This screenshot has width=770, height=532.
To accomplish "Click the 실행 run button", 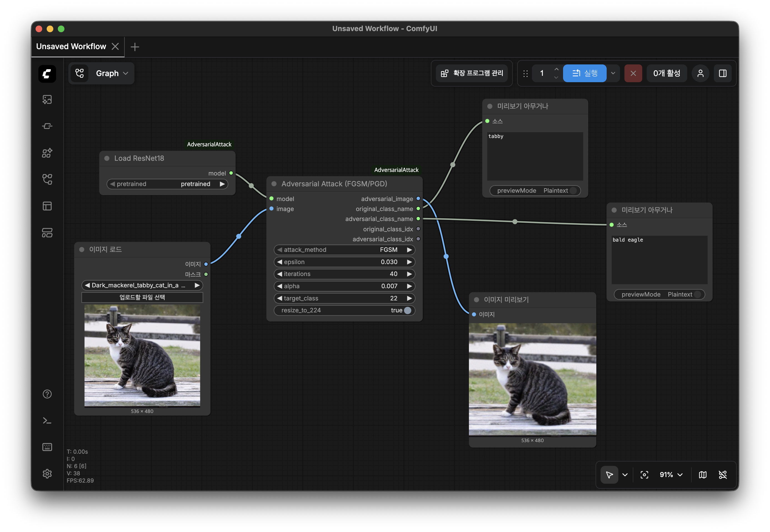I will point(585,73).
